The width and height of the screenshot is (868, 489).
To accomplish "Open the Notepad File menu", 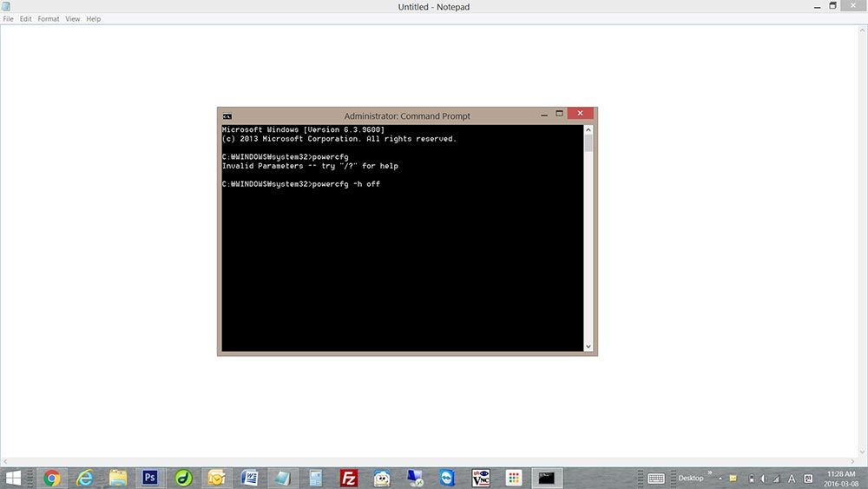I will click(x=9, y=19).
